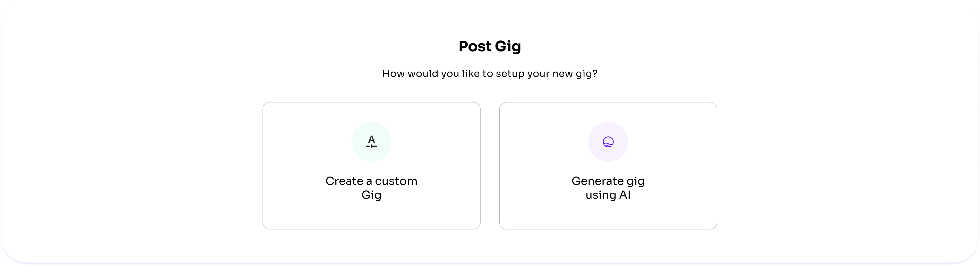Viewport: 980px width, 266px height.
Task: Open the right card for AI gig generation
Action: coord(608,166)
